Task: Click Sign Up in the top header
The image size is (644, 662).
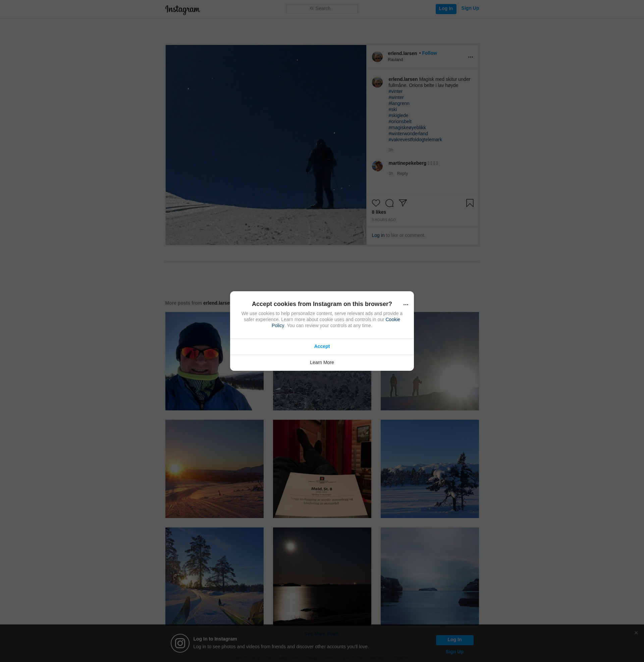Action: tap(470, 8)
